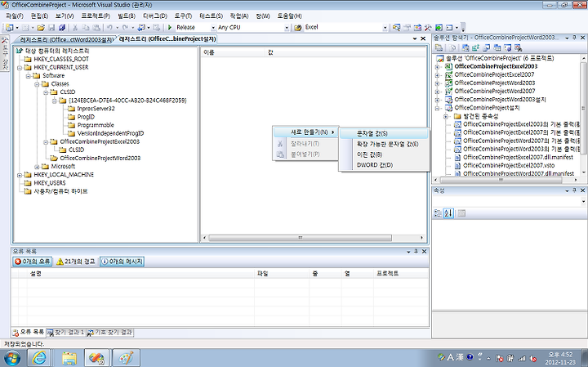Toggle the 0개의 메시지 messages filter
This screenshot has width=588, height=367.
coord(122,262)
